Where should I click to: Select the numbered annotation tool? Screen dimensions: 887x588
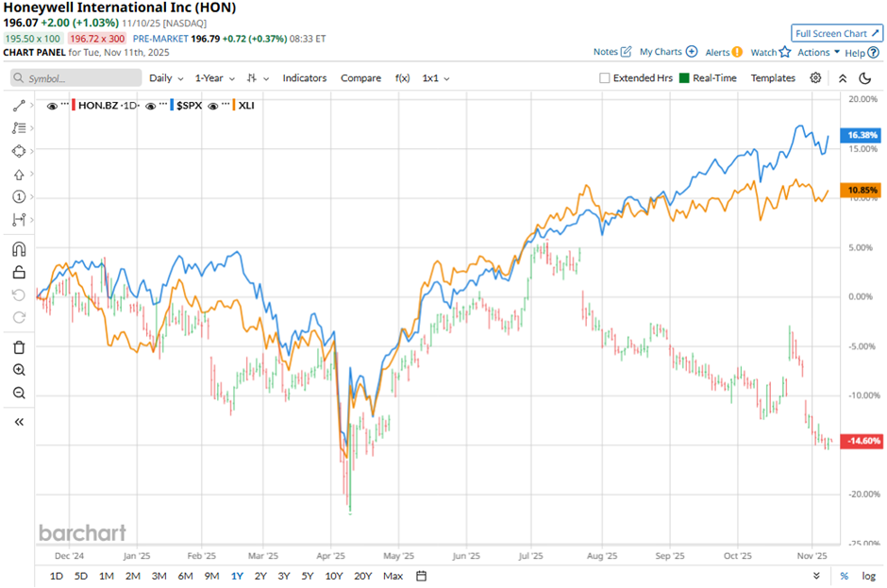[x=19, y=197]
